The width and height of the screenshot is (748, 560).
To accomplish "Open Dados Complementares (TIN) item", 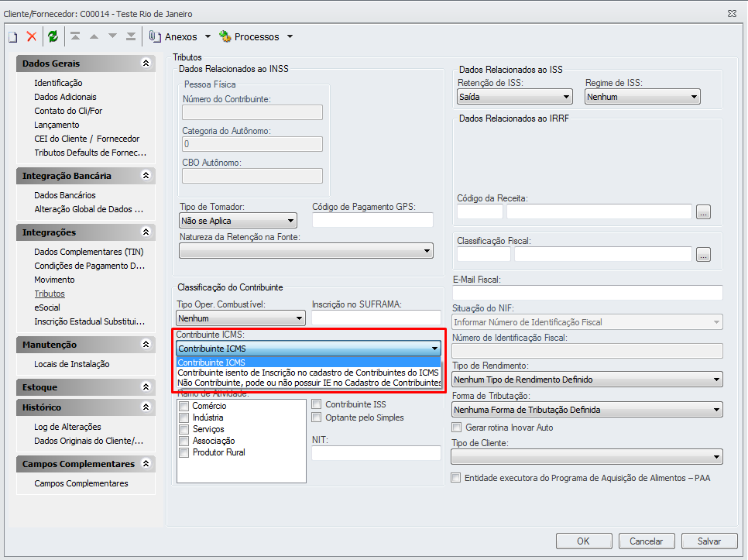I will [x=89, y=252].
